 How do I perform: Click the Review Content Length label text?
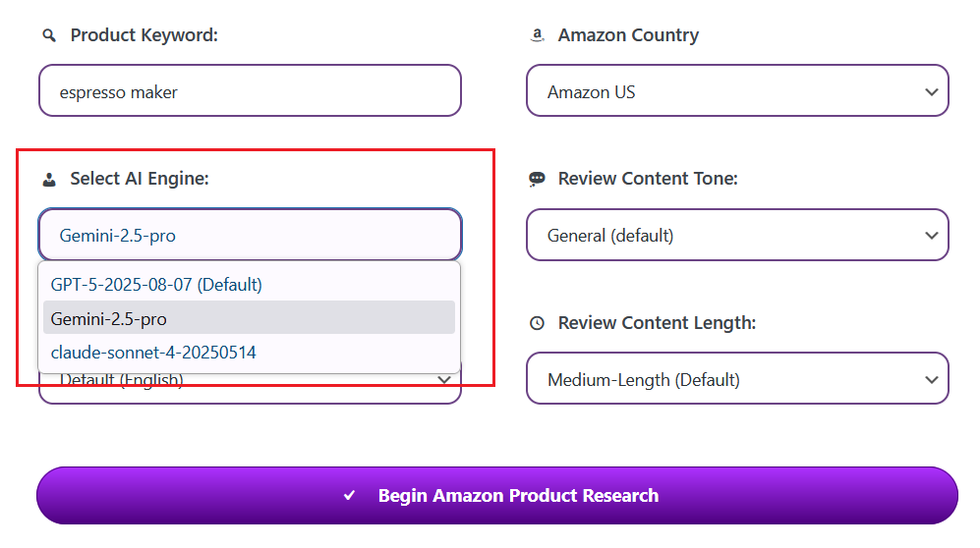pyautogui.click(x=657, y=323)
